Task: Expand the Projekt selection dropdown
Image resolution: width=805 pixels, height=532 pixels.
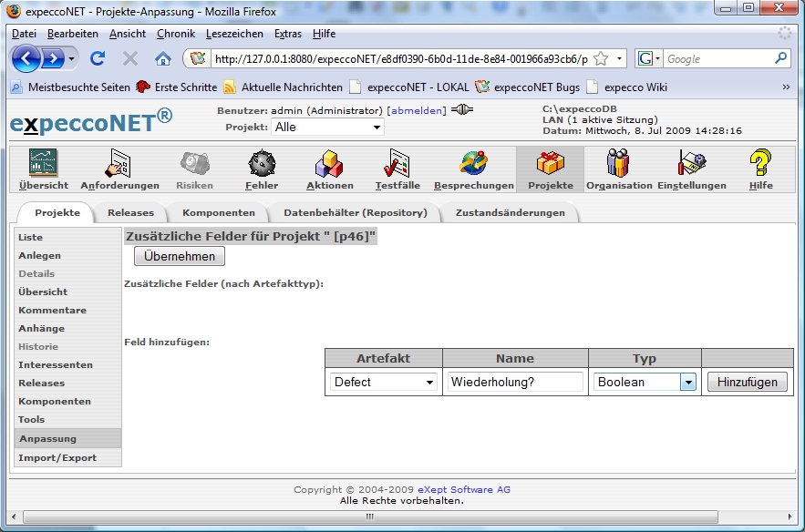Action: pyautogui.click(x=327, y=128)
